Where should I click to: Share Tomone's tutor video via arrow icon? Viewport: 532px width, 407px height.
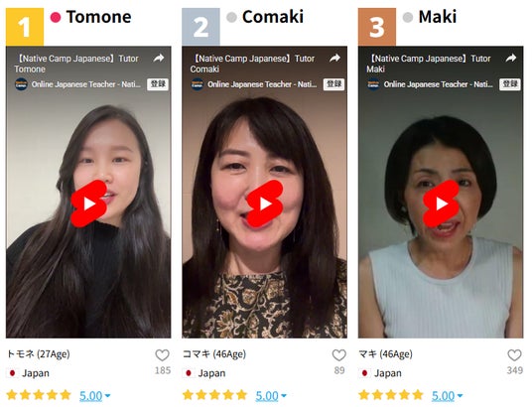pos(159,58)
